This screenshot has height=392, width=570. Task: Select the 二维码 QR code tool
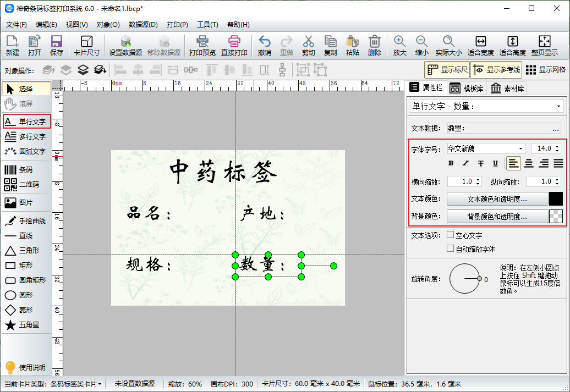point(26,185)
